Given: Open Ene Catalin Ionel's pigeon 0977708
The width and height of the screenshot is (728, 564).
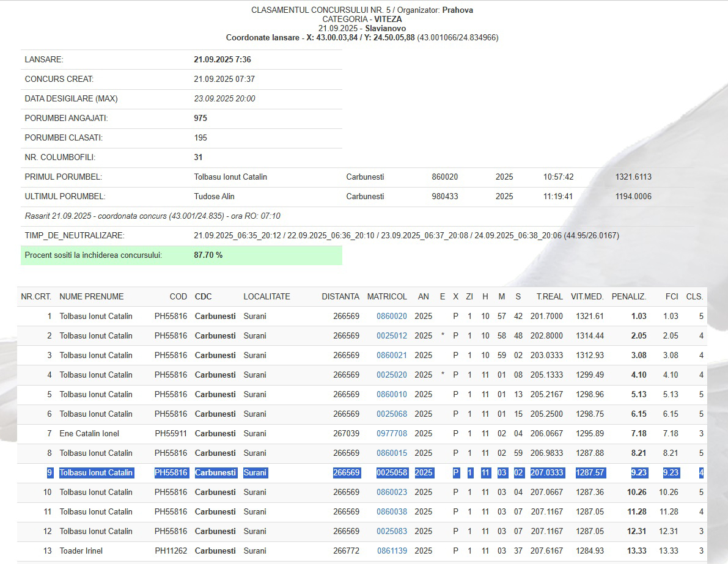Looking at the screenshot, I should [391, 434].
